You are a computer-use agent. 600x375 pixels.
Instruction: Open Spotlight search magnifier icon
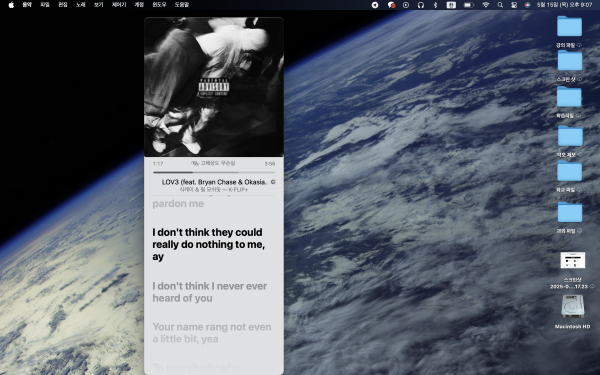click(x=500, y=5)
